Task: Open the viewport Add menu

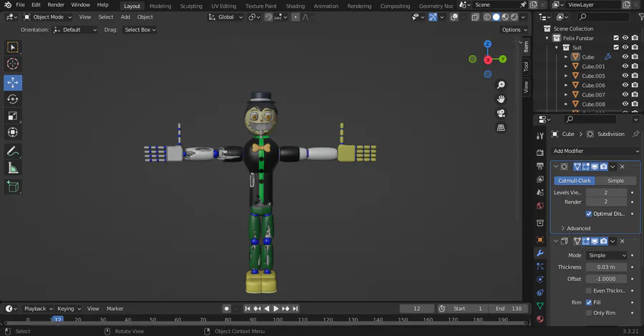Action: click(125, 17)
